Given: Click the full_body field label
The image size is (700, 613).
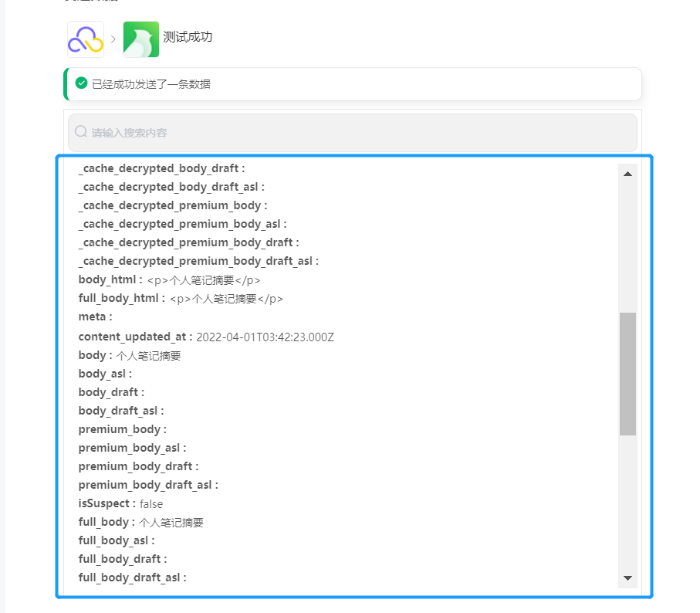Looking at the screenshot, I should (107, 522).
